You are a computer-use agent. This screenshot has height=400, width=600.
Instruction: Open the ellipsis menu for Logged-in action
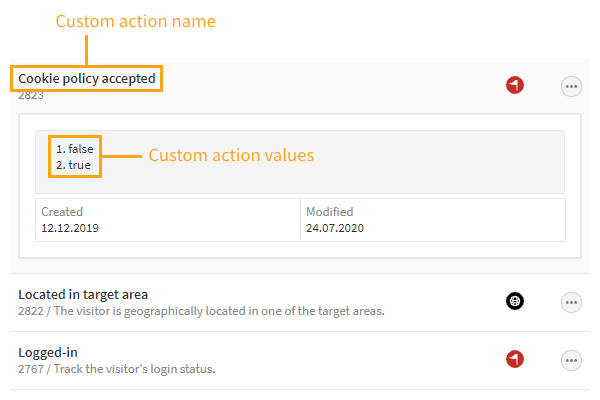[571, 360]
